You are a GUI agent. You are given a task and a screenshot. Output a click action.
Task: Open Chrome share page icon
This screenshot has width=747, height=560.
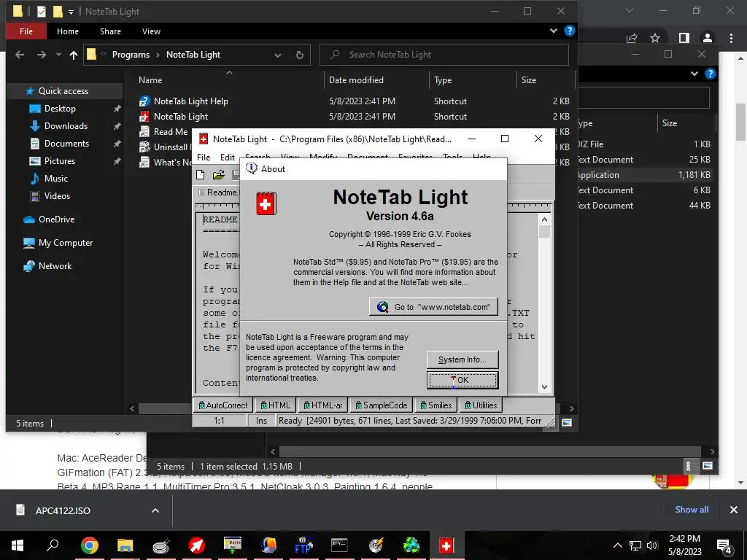632,38
